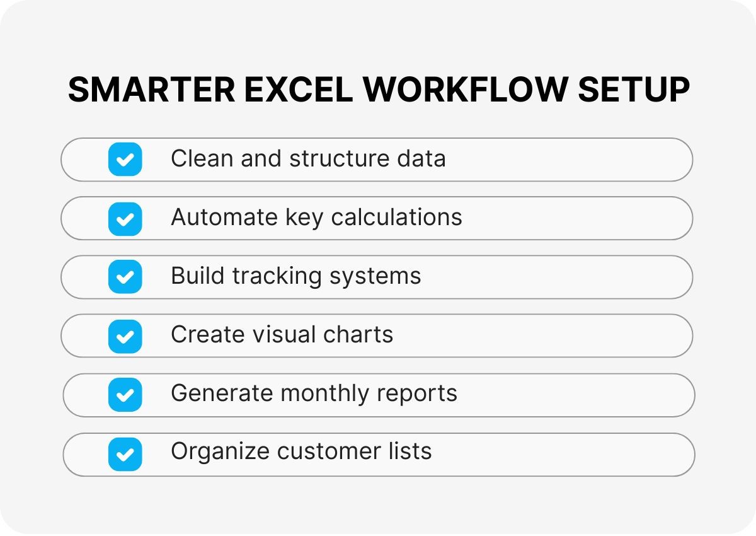Click the word 'SETUP' in the heading
The width and height of the screenshot is (756, 536).
[634, 90]
